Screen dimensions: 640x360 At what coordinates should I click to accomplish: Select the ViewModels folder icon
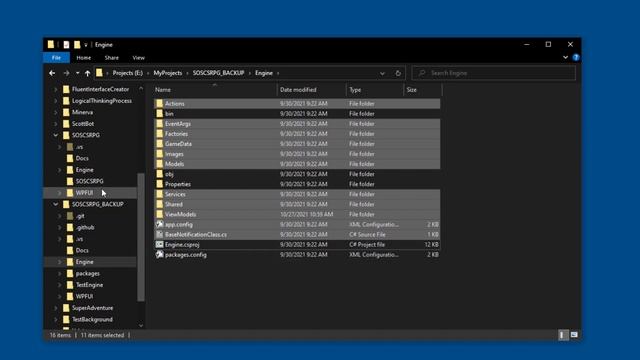click(x=159, y=214)
